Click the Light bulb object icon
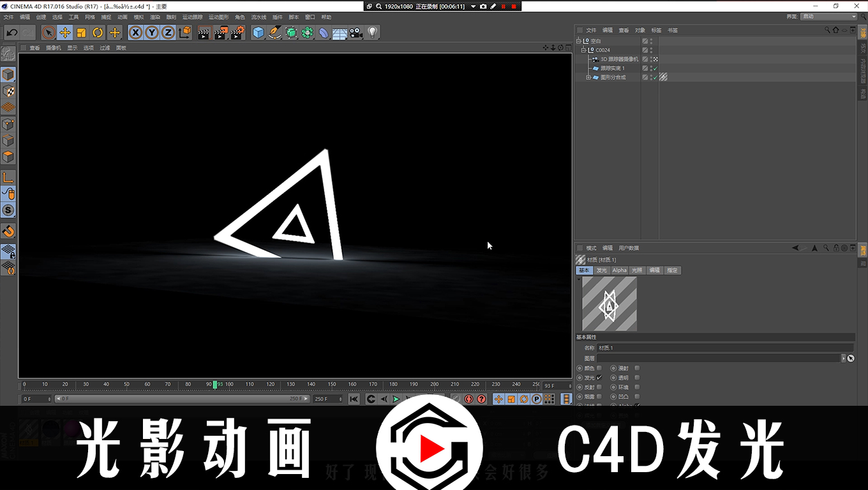 [x=373, y=33]
